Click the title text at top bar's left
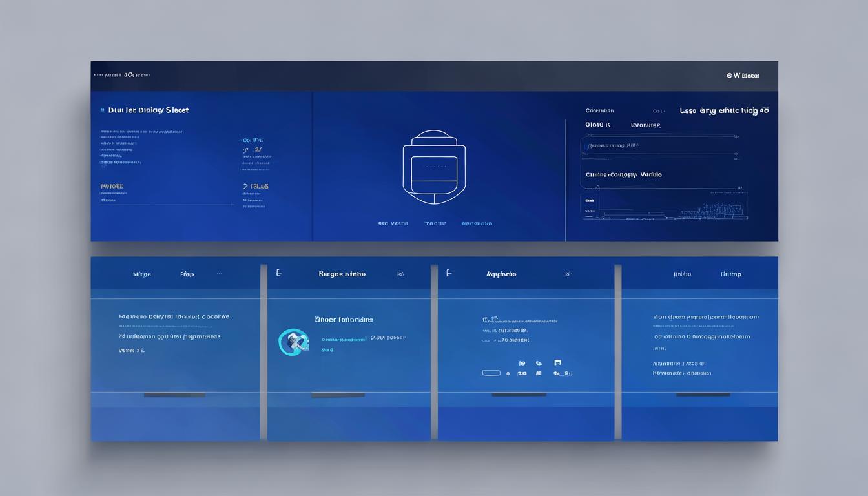Image resolution: width=868 pixels, height=496 pixels. tap(122, 75)
